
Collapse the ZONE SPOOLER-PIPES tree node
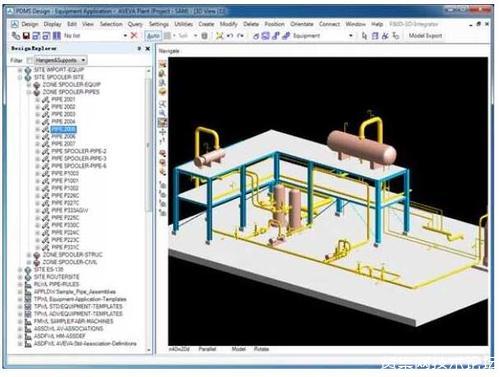(x=29, y=92)
